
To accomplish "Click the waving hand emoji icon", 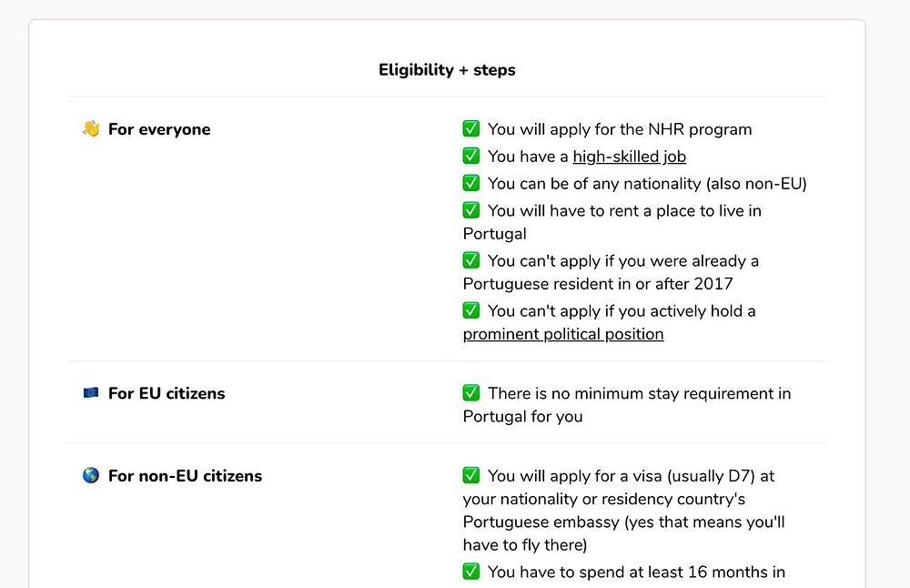I will pos(91,129).
